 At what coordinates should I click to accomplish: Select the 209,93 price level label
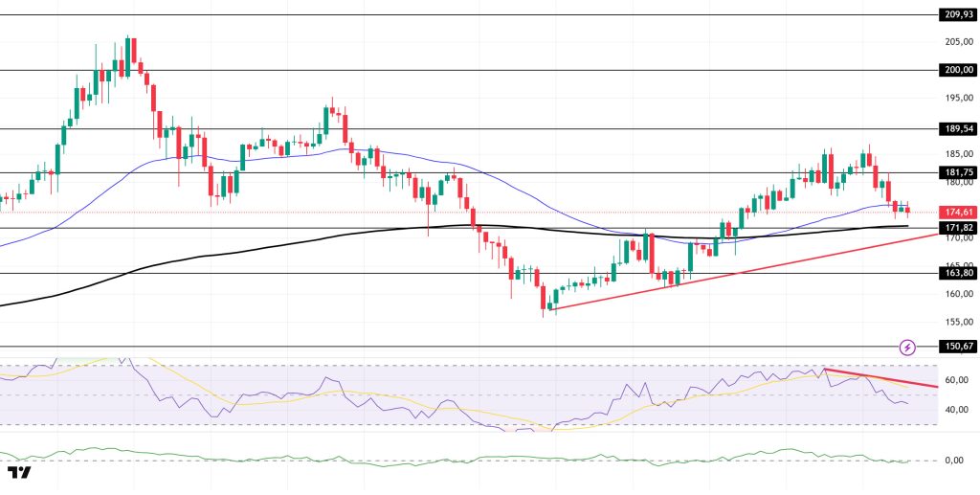click(x=957, y=15)
